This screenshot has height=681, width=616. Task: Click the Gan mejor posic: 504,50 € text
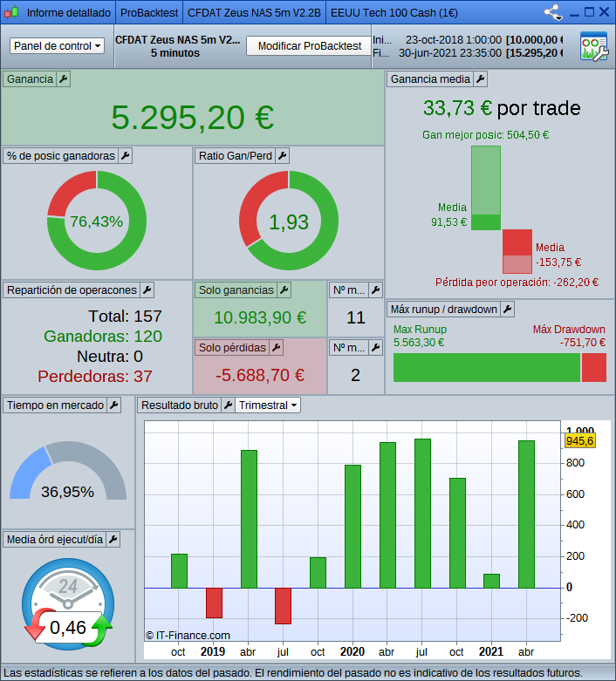tap(486, 135)
